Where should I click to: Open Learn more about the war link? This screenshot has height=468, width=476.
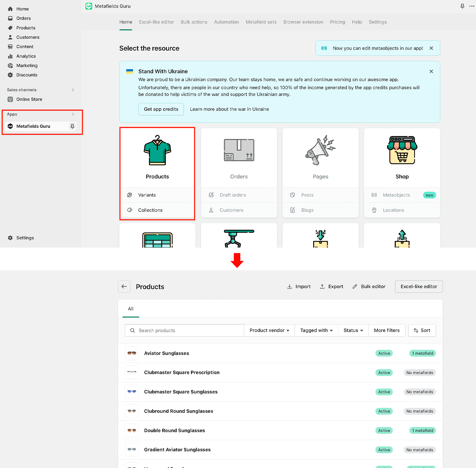coord(229,109)
